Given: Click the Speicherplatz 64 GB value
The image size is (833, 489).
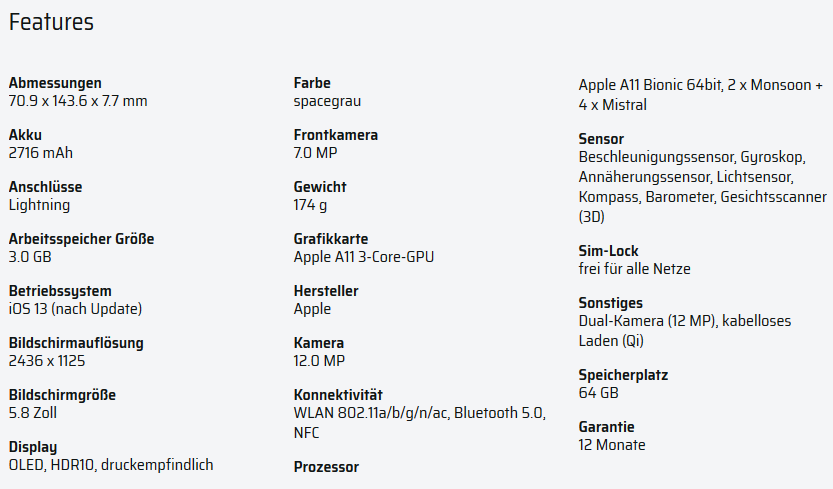Looking at the screenshot, I should point(599,393).
